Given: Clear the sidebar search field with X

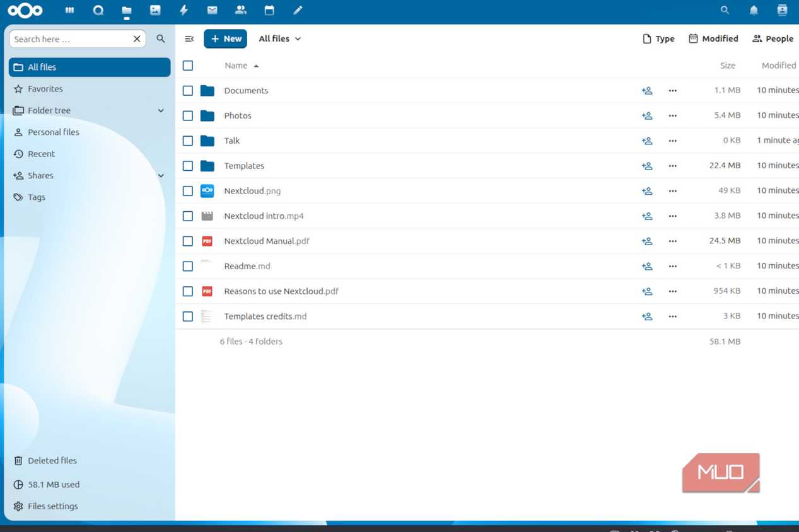Looking at the screenshot, I should 137,39.
